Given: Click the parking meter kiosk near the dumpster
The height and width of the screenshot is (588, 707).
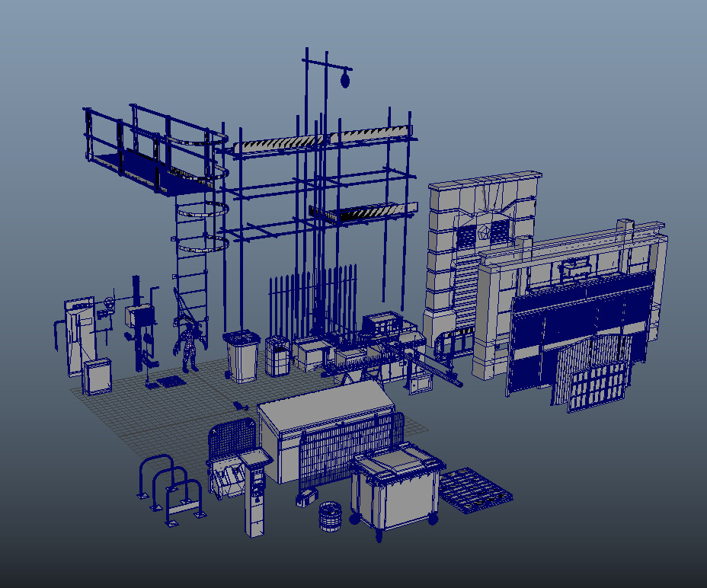Looking at the screenshot, I should pyautogui.click(x=255, y=487).
